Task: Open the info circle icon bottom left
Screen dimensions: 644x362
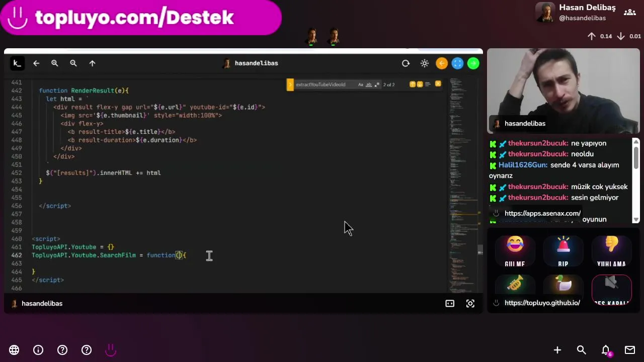Action: point(38,350)
